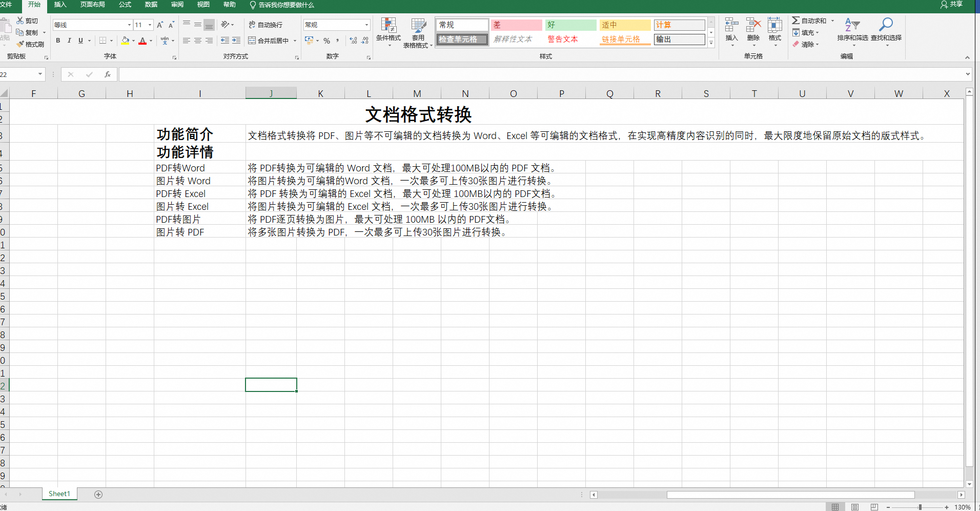Set top vertical alignment

coord(187,25)
